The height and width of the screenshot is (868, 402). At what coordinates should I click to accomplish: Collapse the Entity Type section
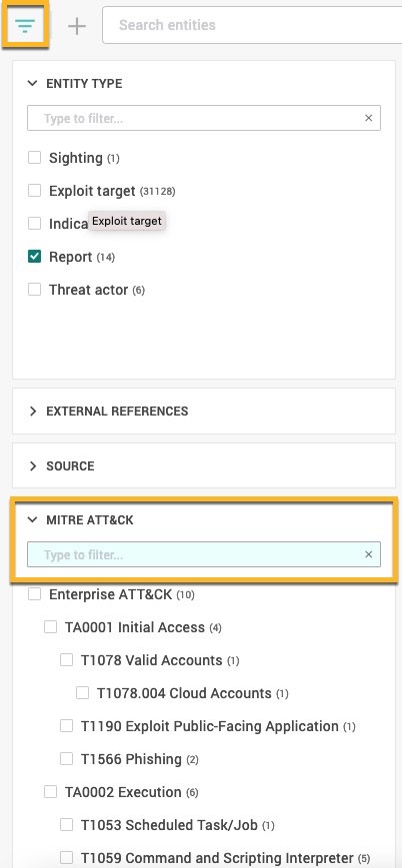(33, 84)
